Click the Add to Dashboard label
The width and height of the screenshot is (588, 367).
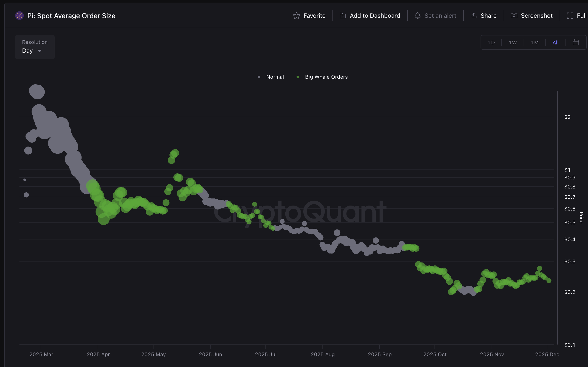(375, 15)
